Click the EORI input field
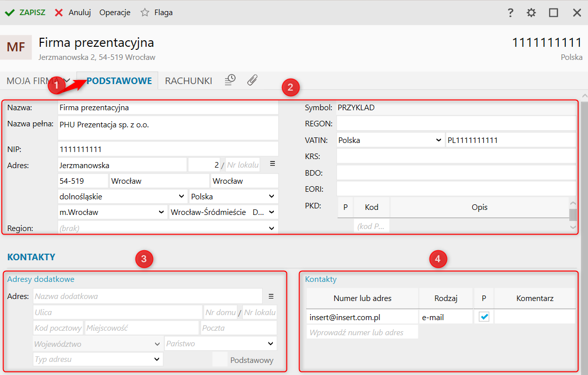This screenshot has width=588, height=375. pyautogui.click(x=456, y=189)
